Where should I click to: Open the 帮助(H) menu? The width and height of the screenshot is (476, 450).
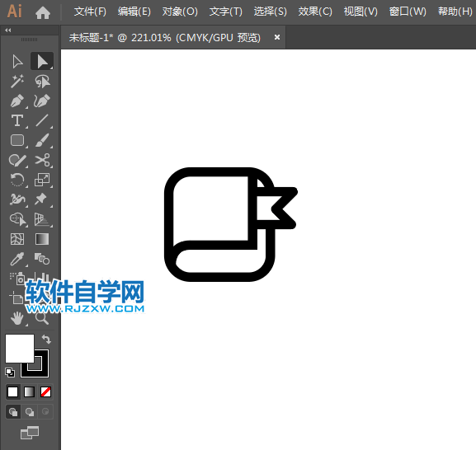455,12
